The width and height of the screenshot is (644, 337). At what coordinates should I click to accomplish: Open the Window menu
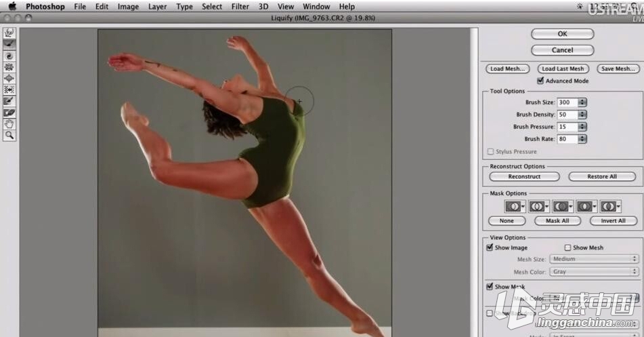[316, 7]
